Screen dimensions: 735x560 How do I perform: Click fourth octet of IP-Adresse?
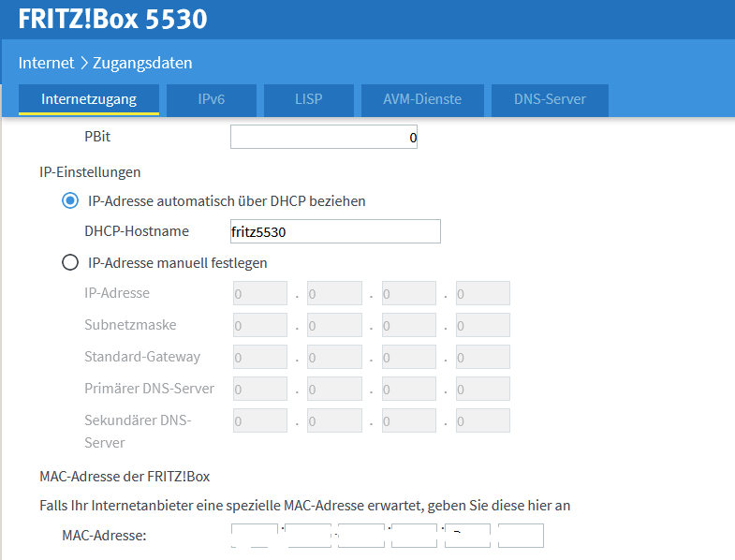tap(483, 293)
